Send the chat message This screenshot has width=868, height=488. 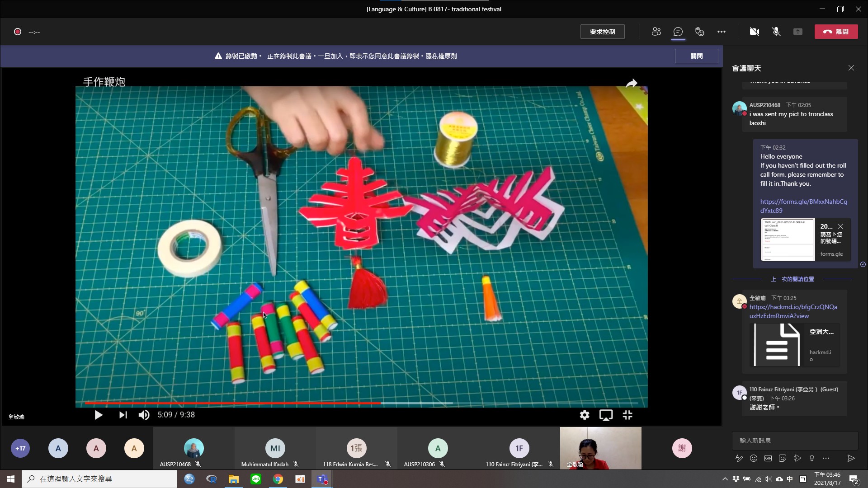point(851,458)
